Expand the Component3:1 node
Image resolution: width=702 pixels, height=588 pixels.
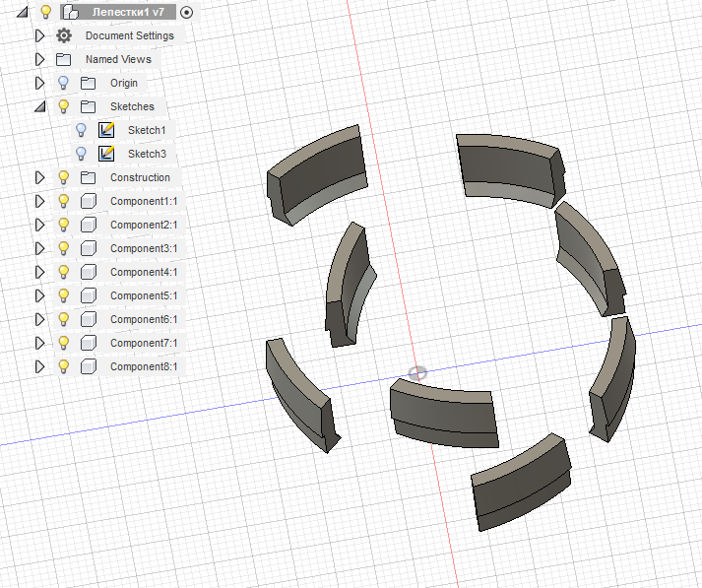(39, 248)
